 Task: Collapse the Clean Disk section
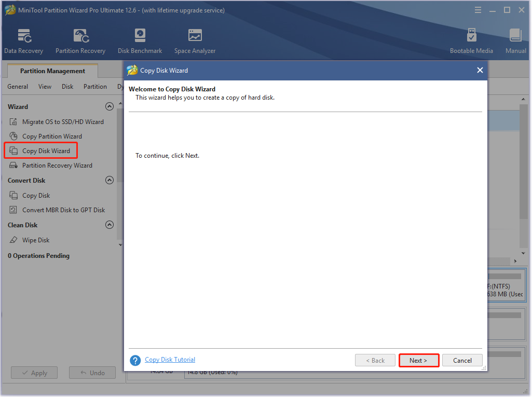(x=109, y=225)
